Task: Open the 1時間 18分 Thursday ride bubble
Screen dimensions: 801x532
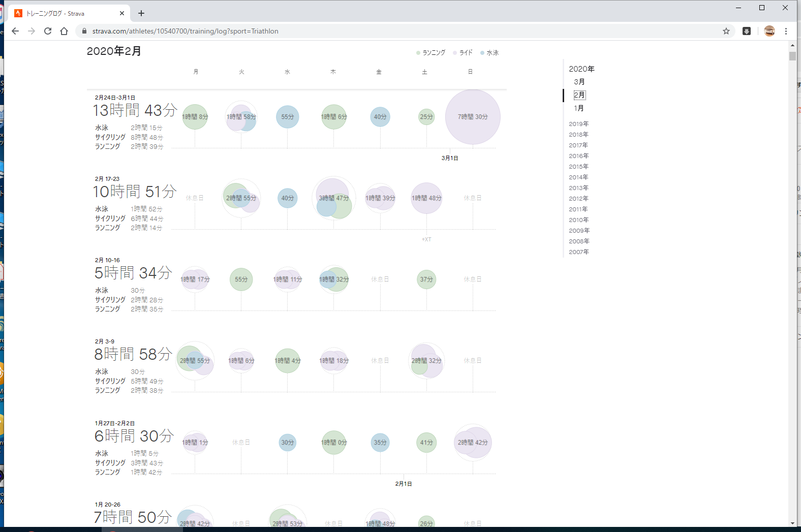Action: pos(334,361)
